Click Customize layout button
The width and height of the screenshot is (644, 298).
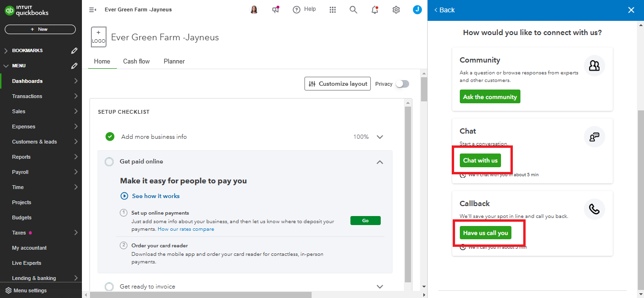click(338, 84)
